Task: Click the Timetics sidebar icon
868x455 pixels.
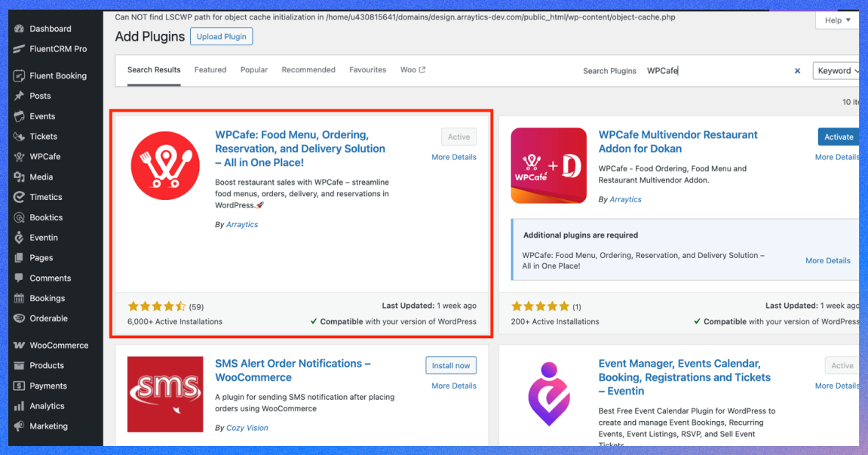Action: pyautogui.click(x=20, y=197)
